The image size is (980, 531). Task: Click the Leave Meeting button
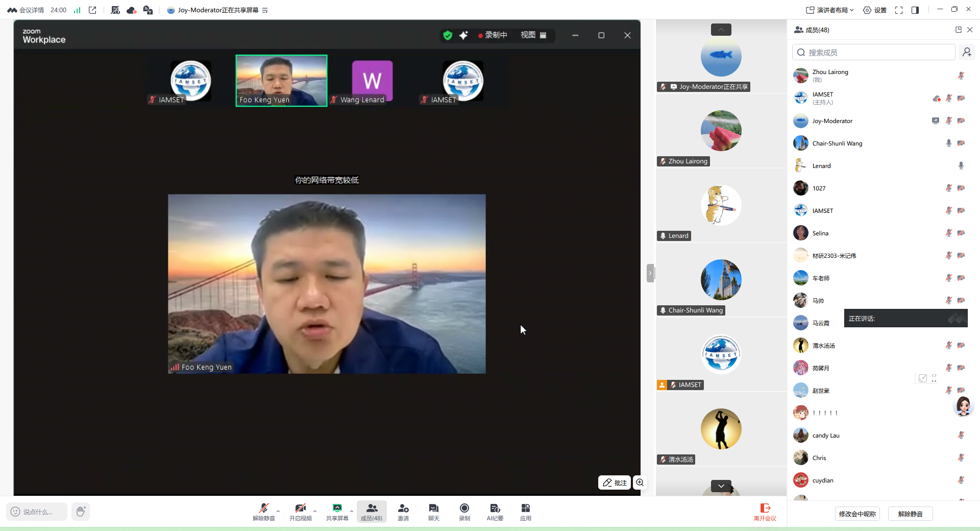(765, 511)
